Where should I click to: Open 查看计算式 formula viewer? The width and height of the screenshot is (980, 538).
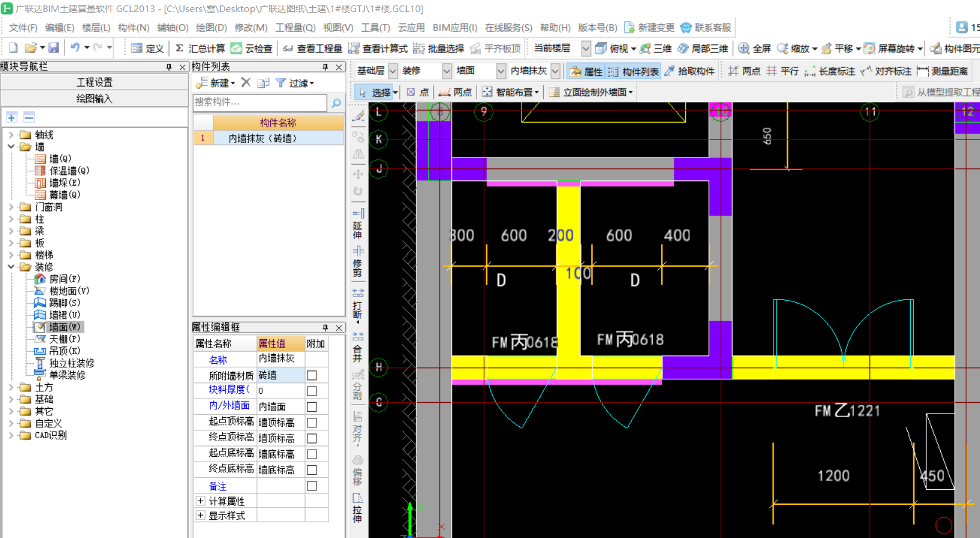(x=378, y=49)
